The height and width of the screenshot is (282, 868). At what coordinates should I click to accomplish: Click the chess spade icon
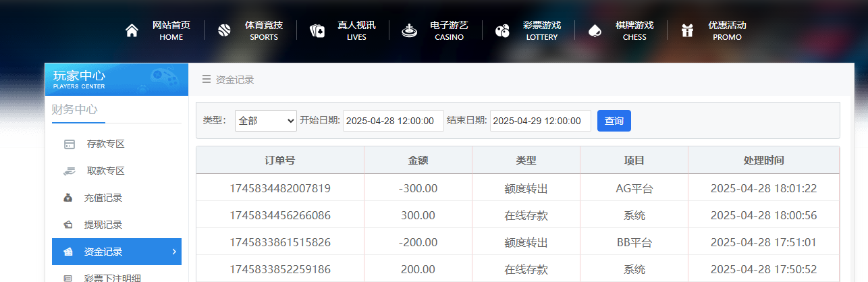595,30
